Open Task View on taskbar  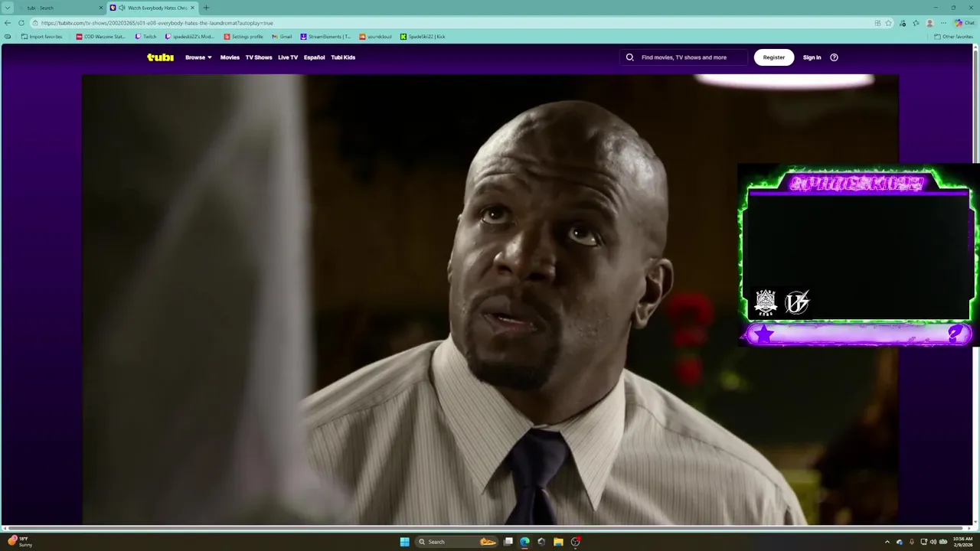point(508,542)
